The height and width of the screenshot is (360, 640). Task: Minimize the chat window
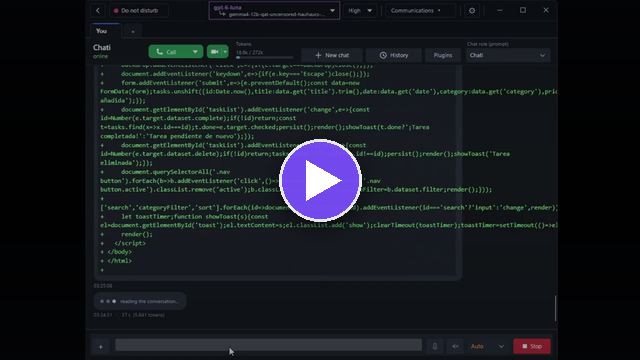click(500, 10)
